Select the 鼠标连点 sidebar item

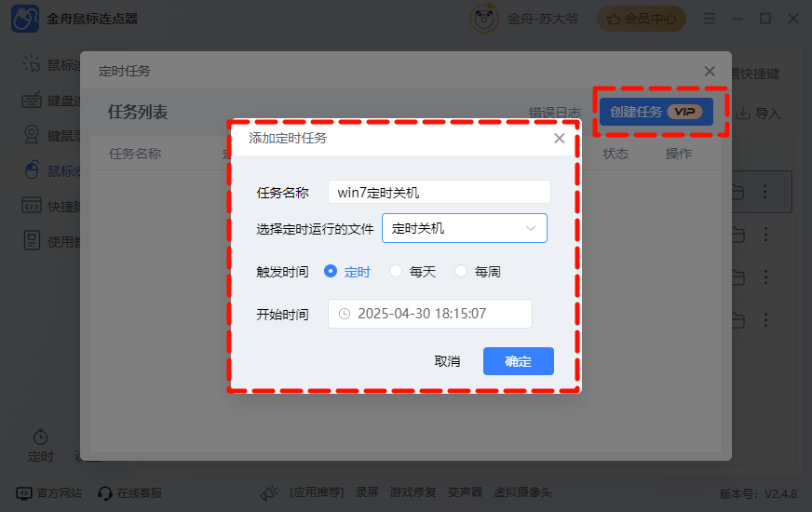click(x=50, y=65)
